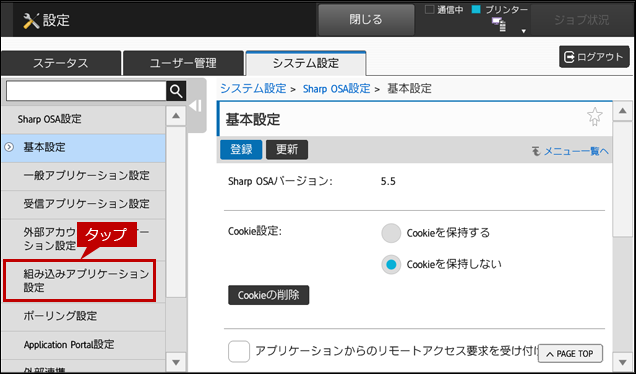Click the 設定 wrench icon in header
The image size is (636, 374).
coord(31,21)
